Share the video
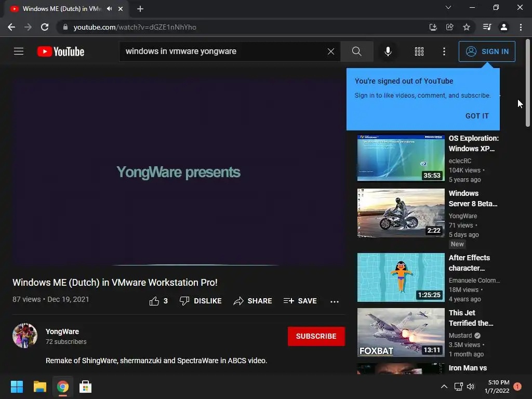532x399 pixels. 253,301
